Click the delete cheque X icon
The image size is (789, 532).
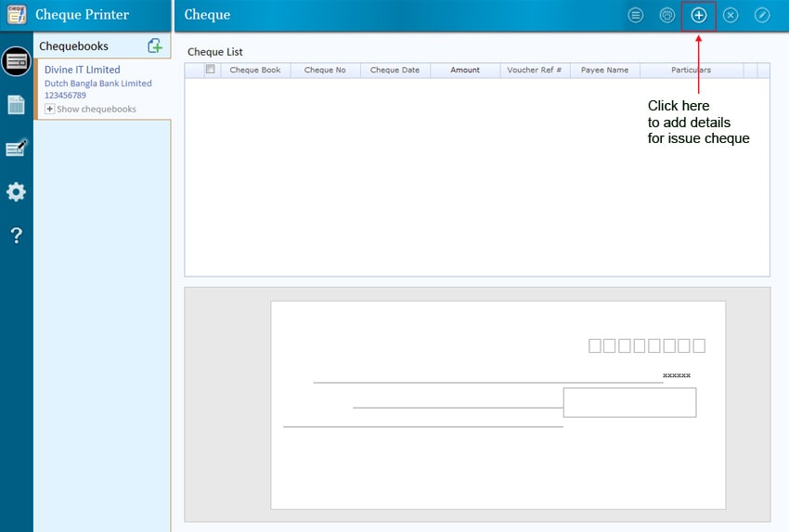(731, 16)
